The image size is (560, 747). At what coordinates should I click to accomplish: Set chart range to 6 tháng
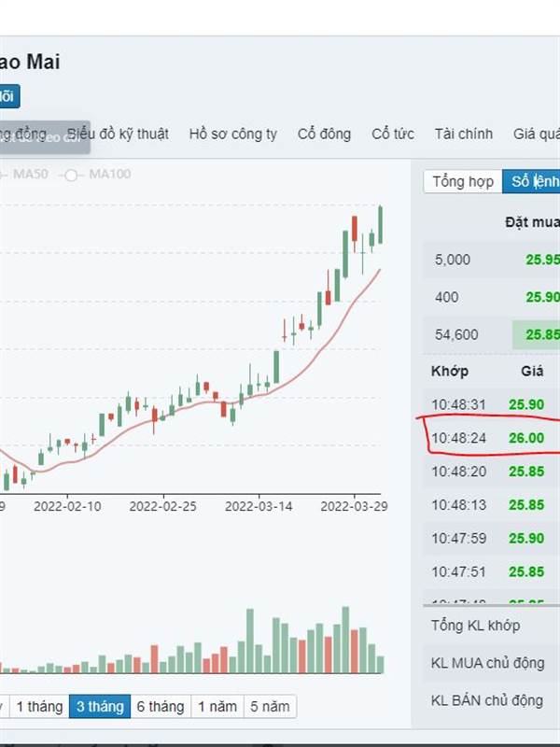tap(161, 706)
